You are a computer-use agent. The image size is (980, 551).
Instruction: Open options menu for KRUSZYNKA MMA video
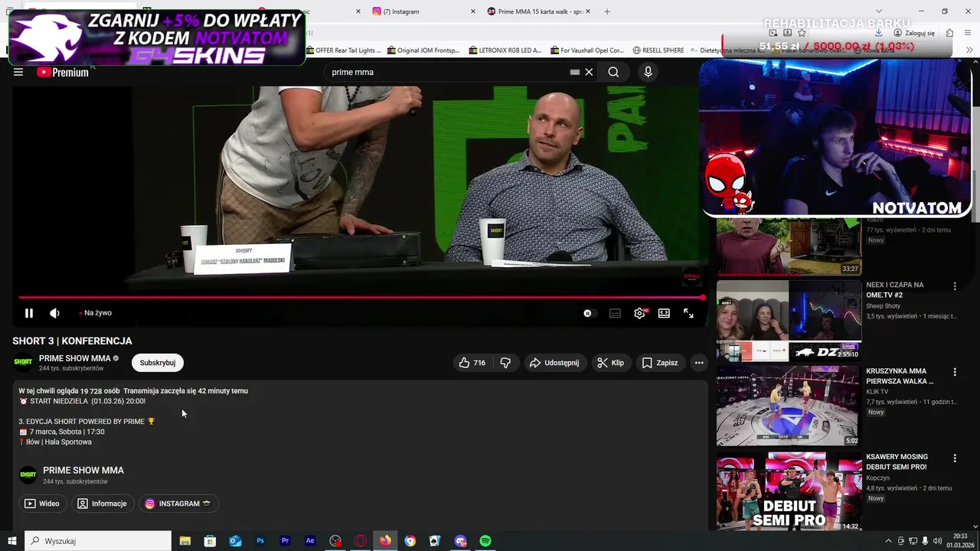955,372
